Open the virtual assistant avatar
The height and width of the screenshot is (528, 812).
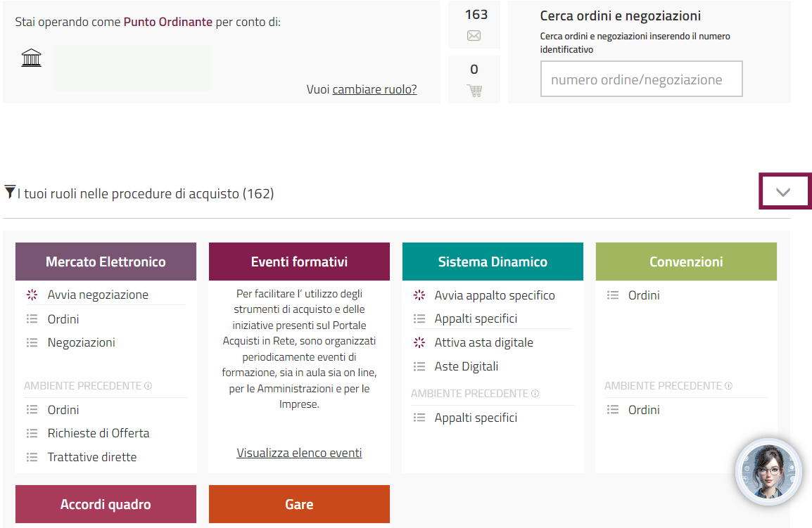pos(768,472)
